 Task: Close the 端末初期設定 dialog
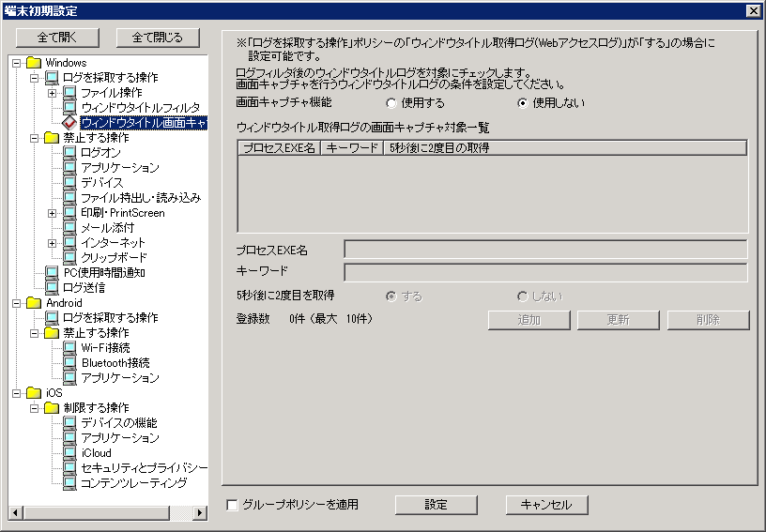click(x=753, y=11)
